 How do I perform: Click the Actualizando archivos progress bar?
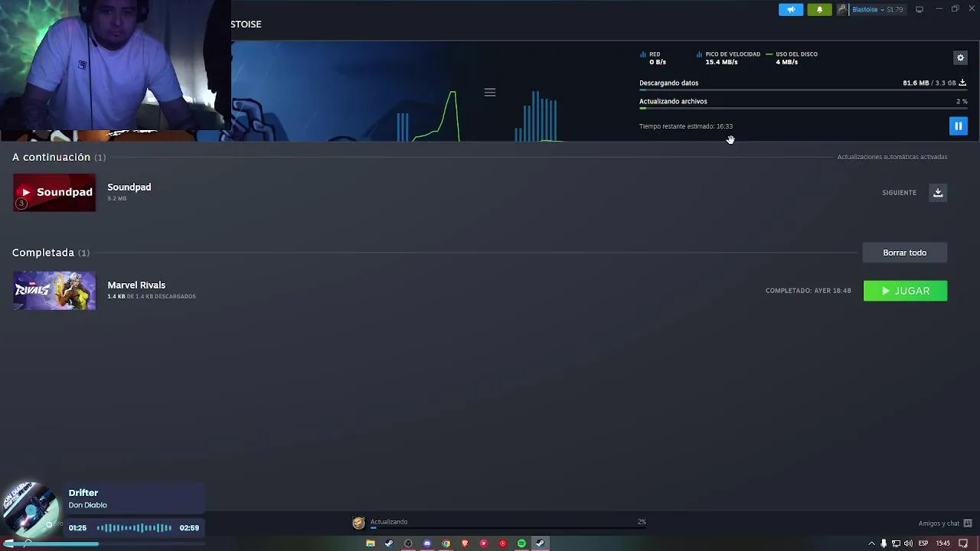pos(803,109)
